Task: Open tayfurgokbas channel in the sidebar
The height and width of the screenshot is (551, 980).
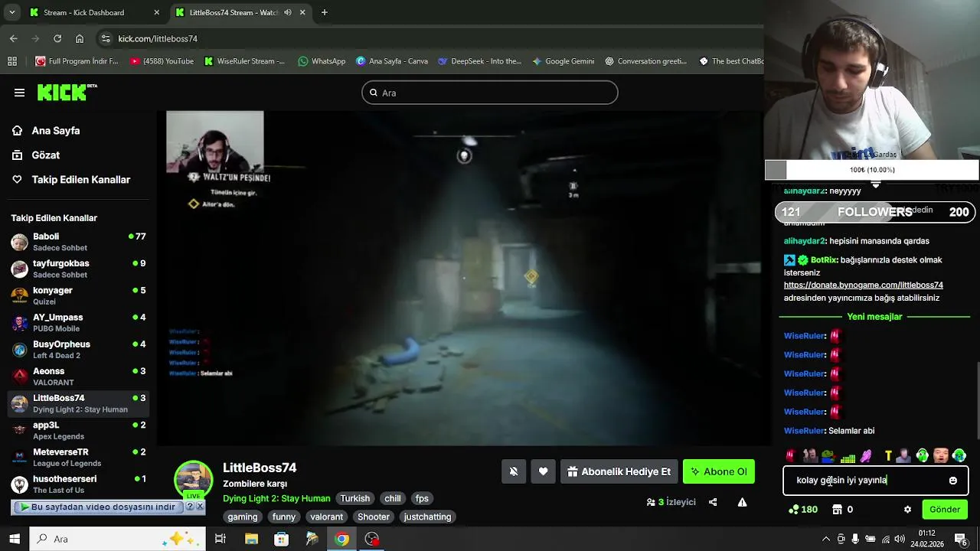Action: [x=78, y=269]
